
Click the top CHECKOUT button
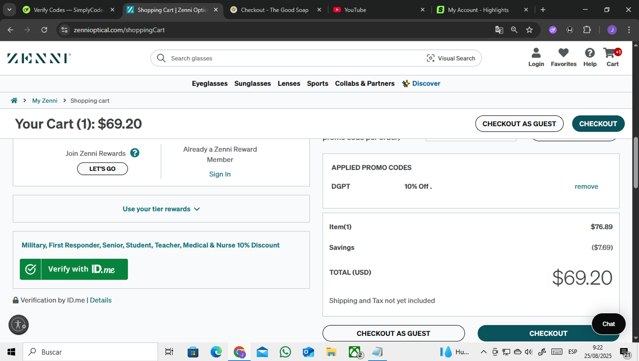598,123
